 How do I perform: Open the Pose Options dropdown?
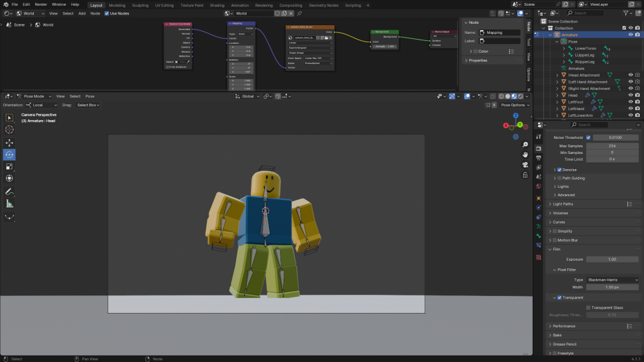pos(514,105)
